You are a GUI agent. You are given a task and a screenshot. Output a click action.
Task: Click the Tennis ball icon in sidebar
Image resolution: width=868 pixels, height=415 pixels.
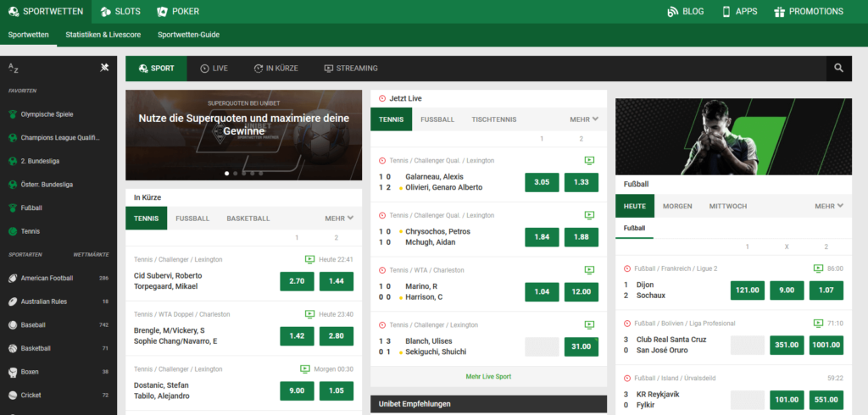pos(13,231)
